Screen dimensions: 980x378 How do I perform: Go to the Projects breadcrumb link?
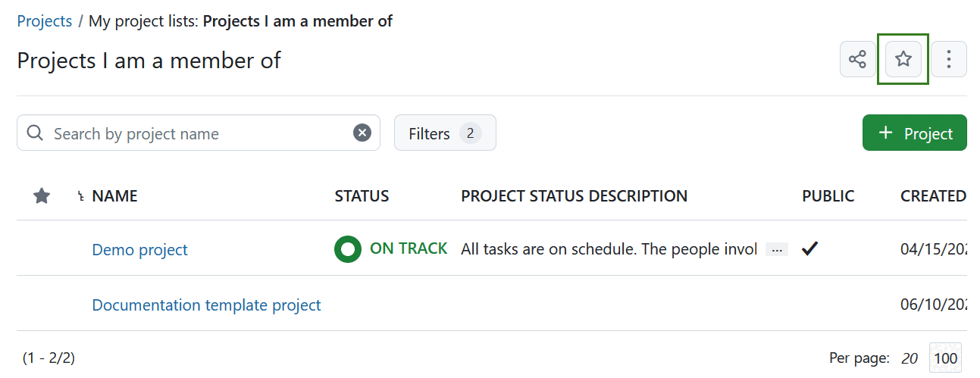pos(45,20)
